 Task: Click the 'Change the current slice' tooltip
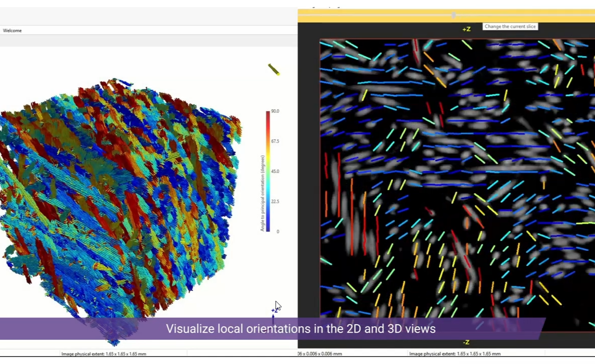point(509,26)
